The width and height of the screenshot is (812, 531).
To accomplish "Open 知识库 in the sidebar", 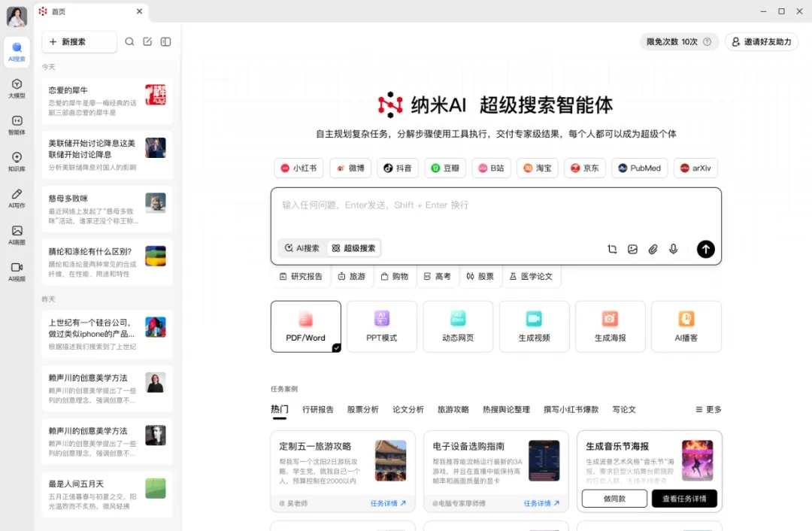I will pos(17,162).
